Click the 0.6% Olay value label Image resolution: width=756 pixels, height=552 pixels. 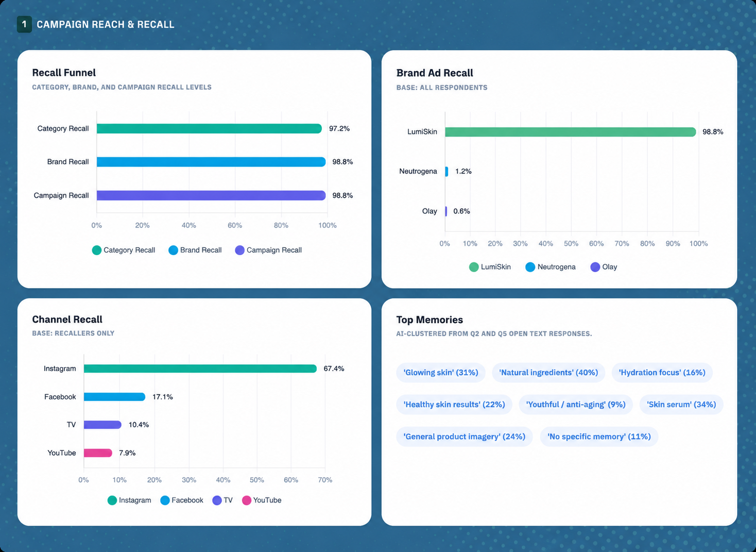point(461,211)
